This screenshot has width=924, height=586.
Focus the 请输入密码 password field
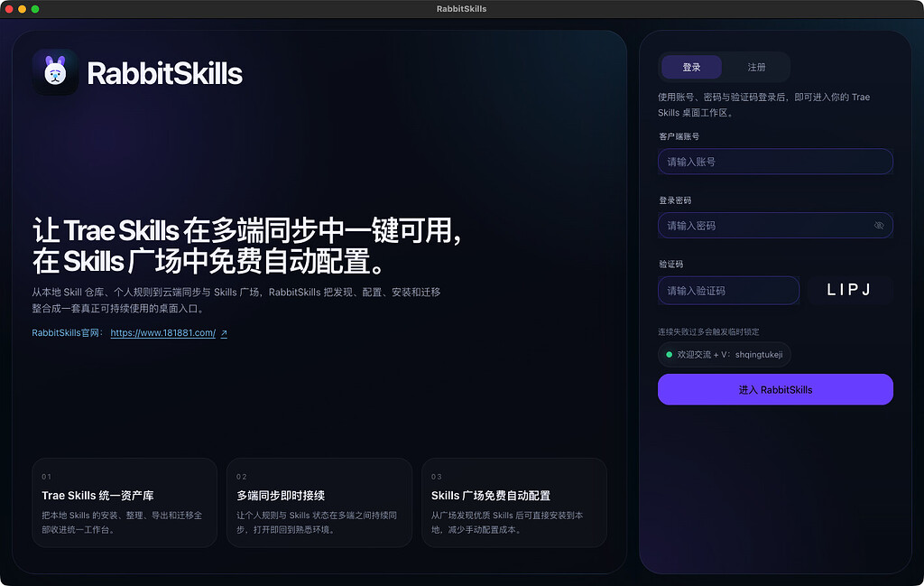[x=775, y=226]
